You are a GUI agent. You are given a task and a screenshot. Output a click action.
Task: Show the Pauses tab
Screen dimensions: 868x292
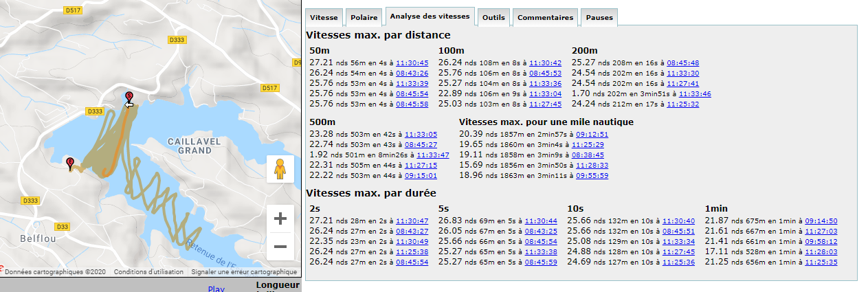tap(599, 18)
